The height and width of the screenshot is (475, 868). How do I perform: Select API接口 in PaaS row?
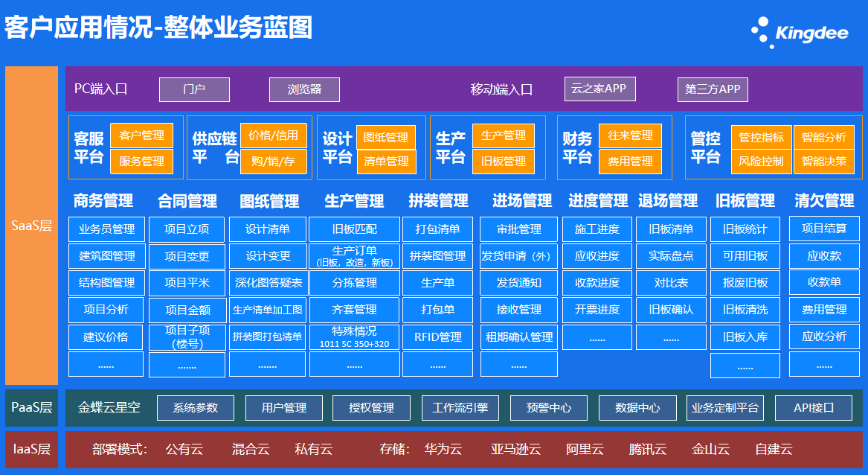point(814,408)
